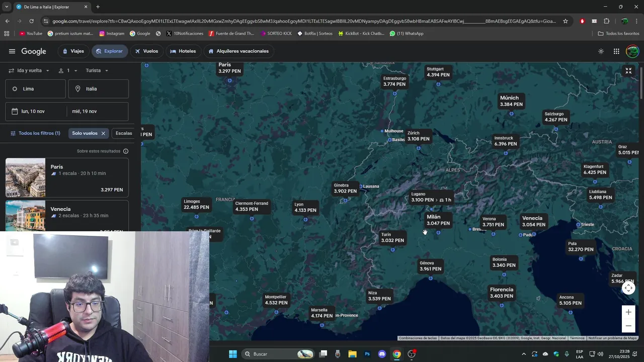Click the map pan compass control
Image resolution: width=644 pixels, height=362 pixels.
click(628, 288)
